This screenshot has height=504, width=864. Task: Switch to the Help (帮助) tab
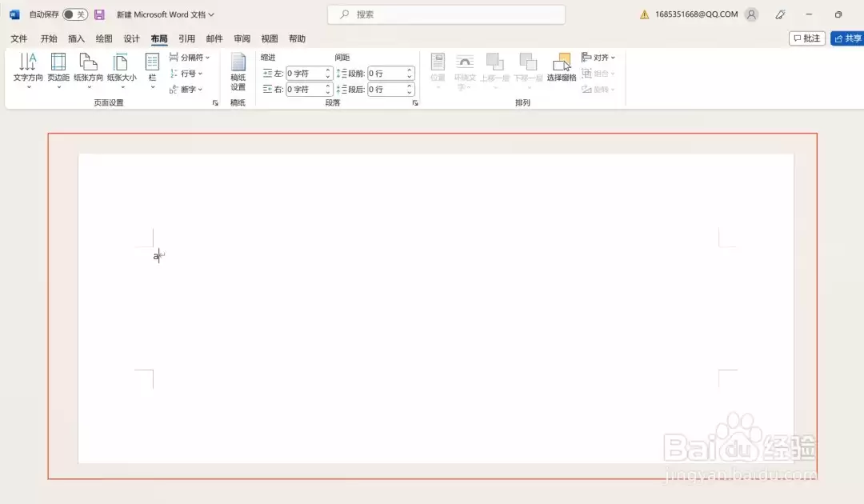point(297,38)
